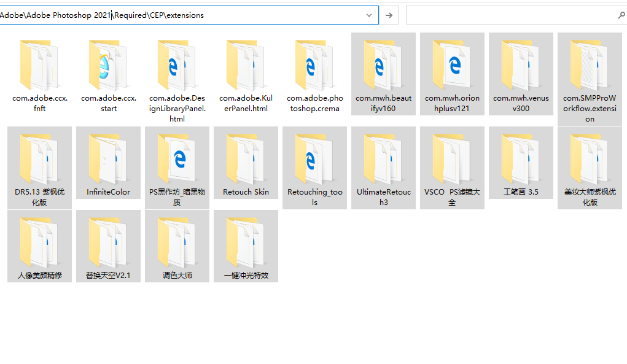Select the 美妆大师紫枫优化版 folder icon
This screenshot has height=364, width=627.
coord(590,159)
